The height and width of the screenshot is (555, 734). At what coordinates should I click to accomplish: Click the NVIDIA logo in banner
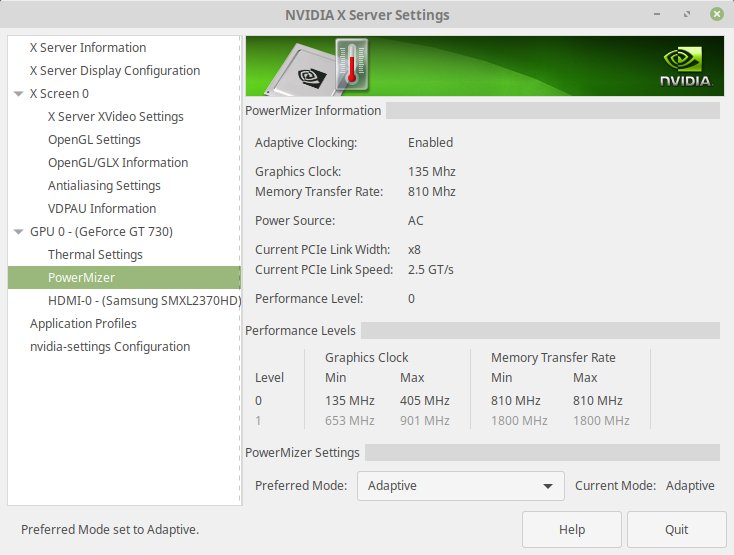click(686, 67)
